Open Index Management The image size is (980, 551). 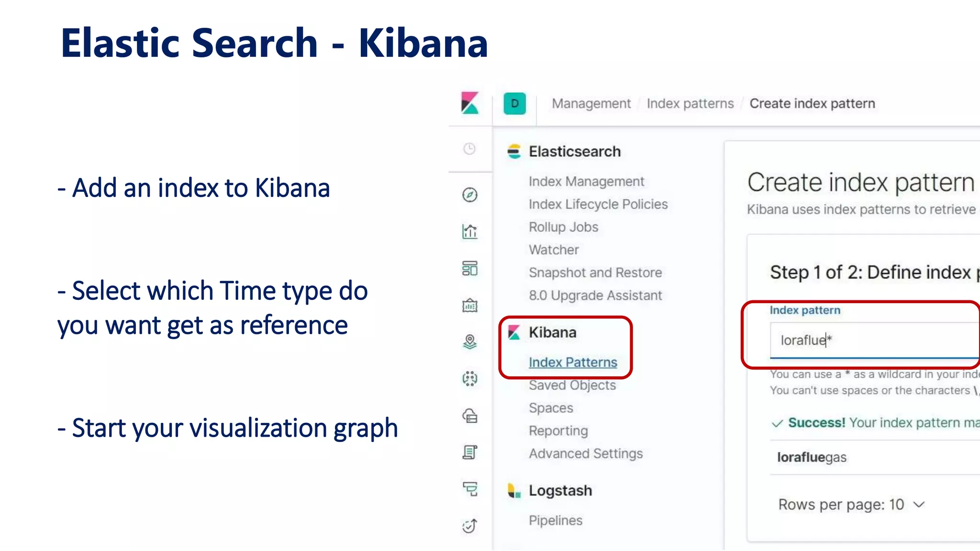click(x=586, y=182)
